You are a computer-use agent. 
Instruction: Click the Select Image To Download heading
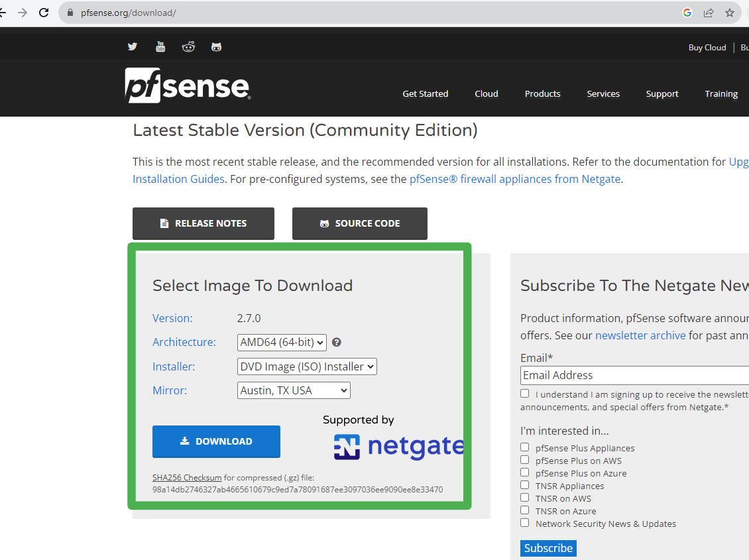pyautogui.click(x=253, y=286)
